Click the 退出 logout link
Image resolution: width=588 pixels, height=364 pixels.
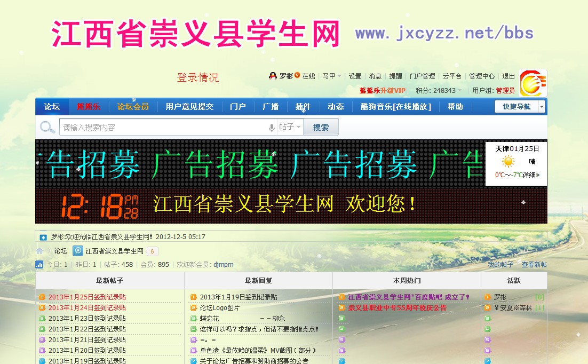click(508, 76)
